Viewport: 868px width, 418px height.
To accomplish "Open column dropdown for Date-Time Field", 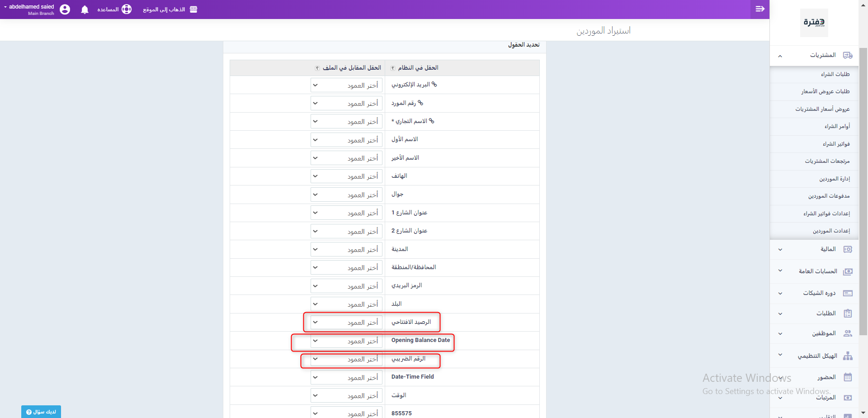I will point(346,377).
